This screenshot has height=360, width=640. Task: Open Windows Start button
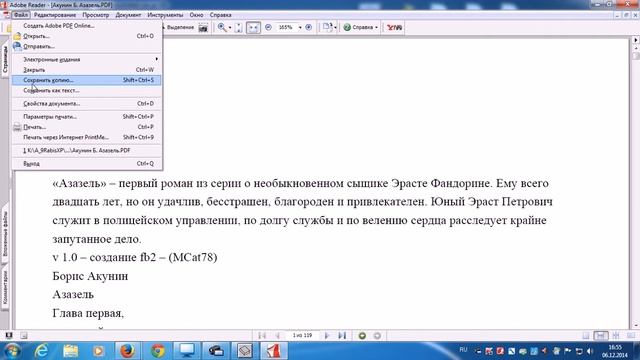[x=13, y=351]
